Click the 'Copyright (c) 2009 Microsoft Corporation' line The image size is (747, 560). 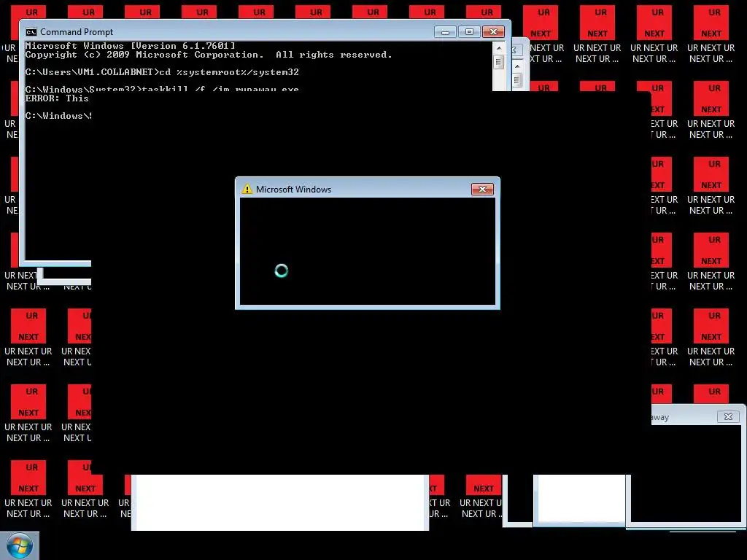click(x=209, y=55)
